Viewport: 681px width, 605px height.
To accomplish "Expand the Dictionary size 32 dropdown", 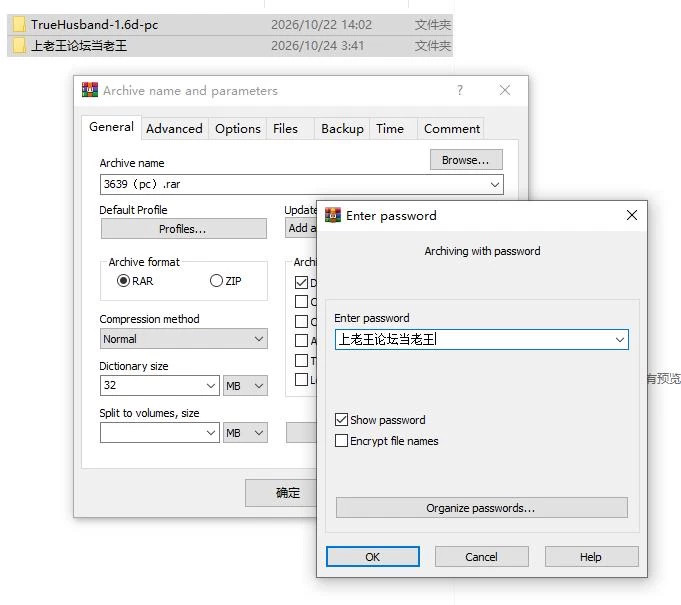I will 211,386.
